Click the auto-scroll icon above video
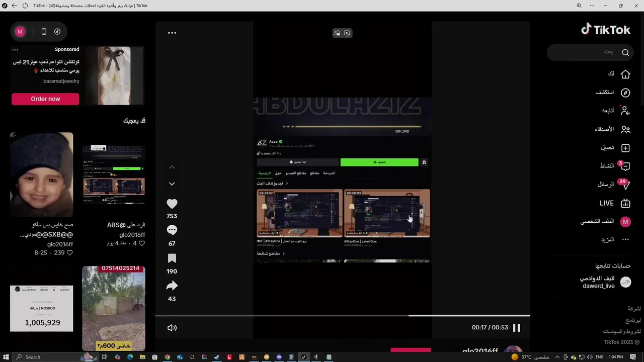644x362 pixels. [347, 33]
